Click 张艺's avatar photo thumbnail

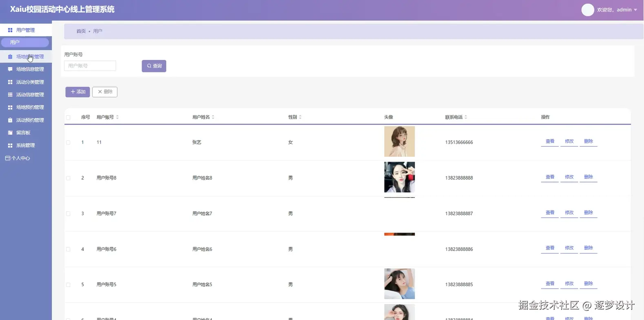coord(399,141)
